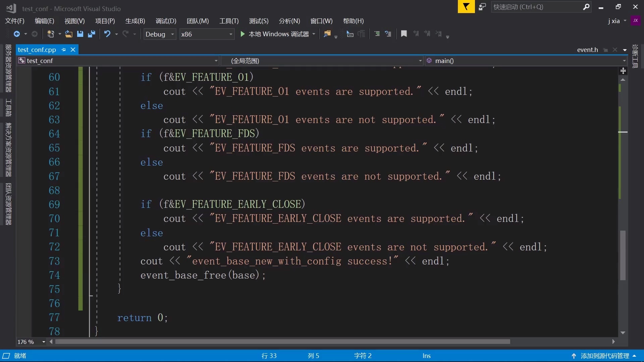Save the current file with Save icon
Screen dimensions: 644x362
[80, 34]
